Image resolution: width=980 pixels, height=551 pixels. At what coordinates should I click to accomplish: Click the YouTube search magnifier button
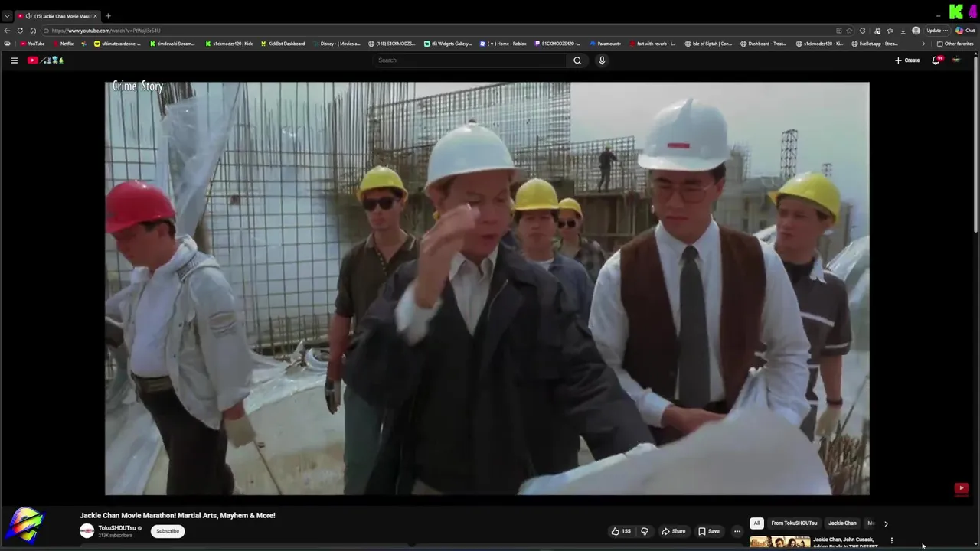tap(577, 60)
